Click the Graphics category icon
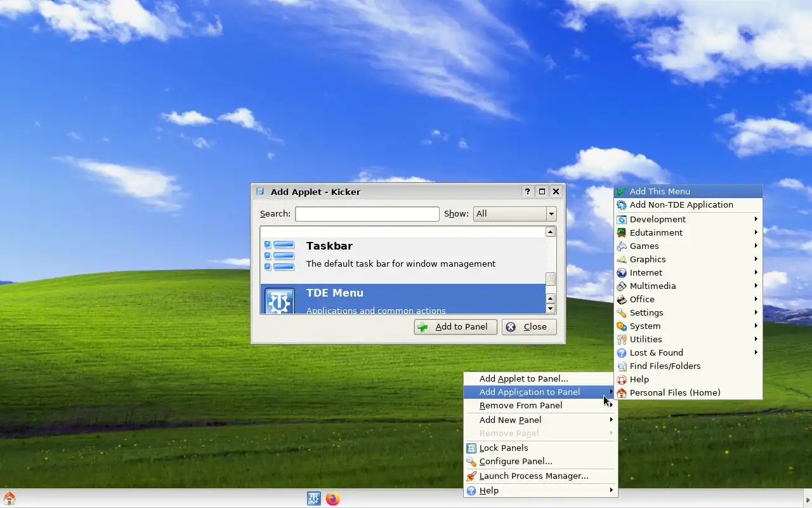 [622, 260]
